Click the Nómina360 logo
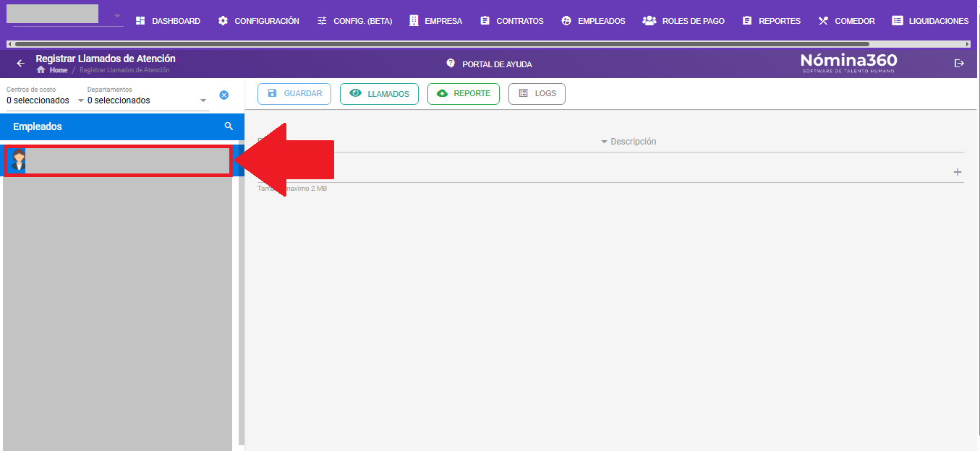 point(848,62)
